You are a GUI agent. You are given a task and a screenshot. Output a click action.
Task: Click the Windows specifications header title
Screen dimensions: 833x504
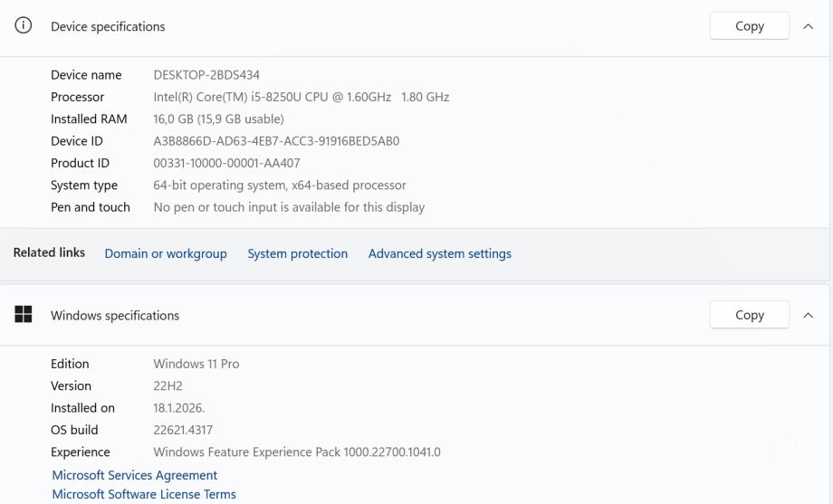click(x=115, y=315)
